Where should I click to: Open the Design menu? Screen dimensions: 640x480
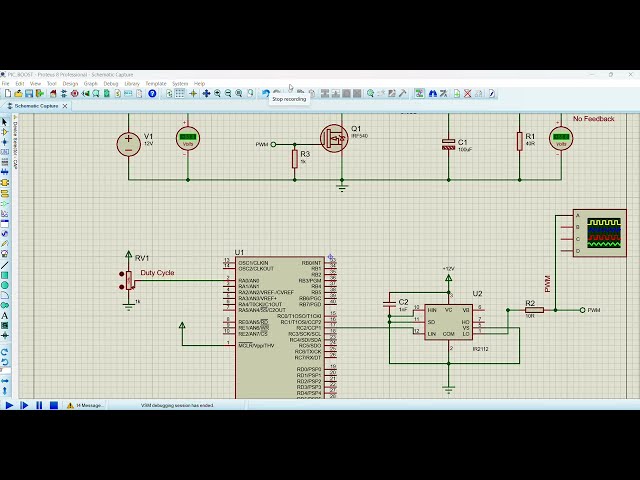(x=70, y=84)
